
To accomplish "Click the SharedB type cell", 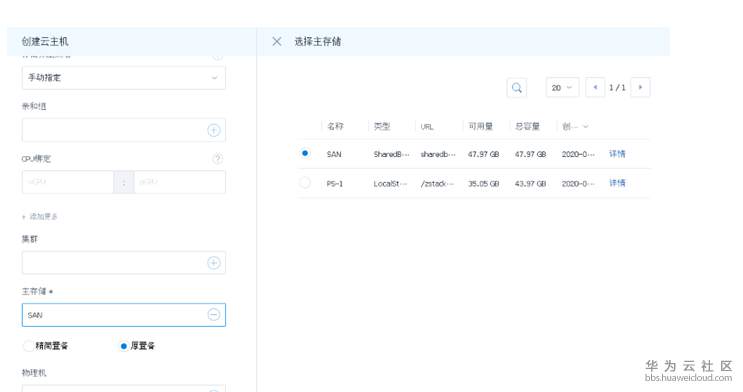I will pos(391,154).
